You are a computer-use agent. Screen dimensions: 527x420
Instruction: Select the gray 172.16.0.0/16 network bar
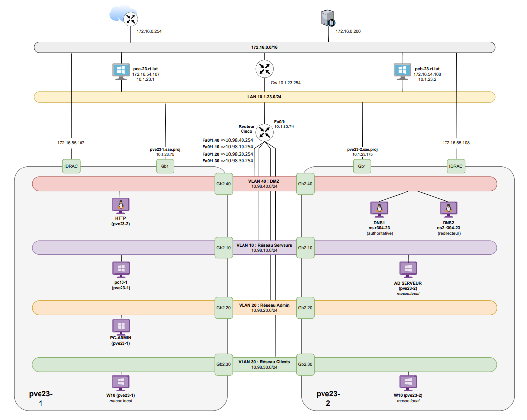(x=148, y=47)
